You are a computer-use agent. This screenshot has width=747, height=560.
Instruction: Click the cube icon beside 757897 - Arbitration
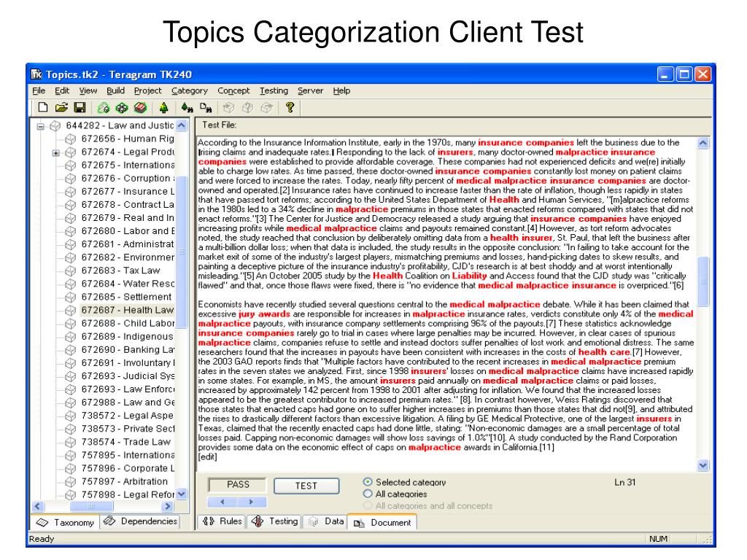pos(71,482)
